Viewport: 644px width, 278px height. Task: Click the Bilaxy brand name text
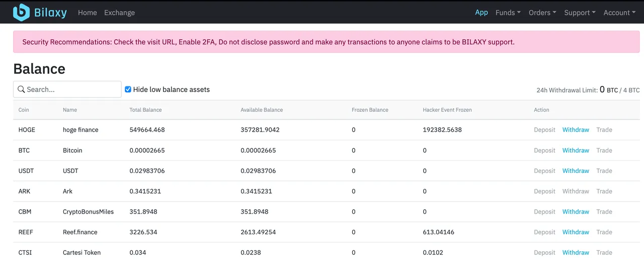50,13
